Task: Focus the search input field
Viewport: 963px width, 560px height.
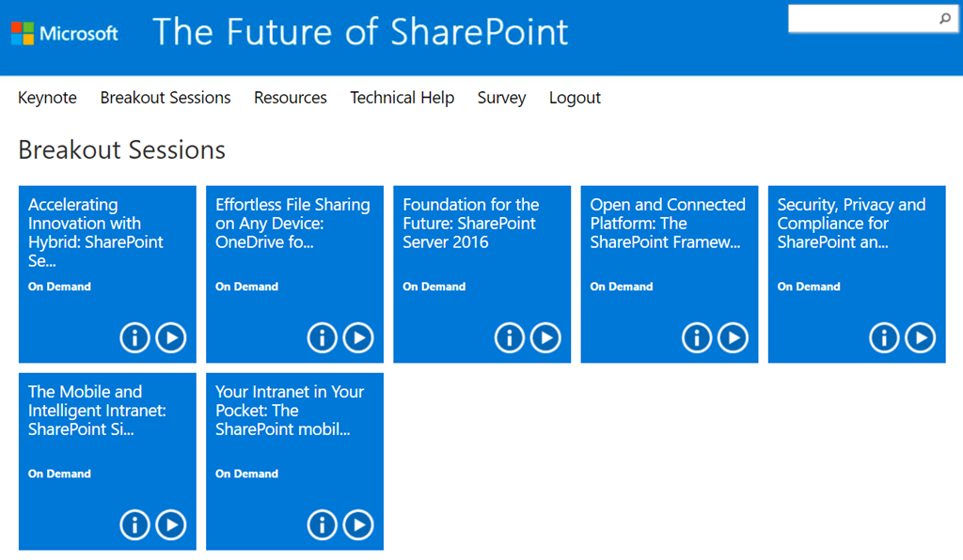Action: [x=860, y=19]
